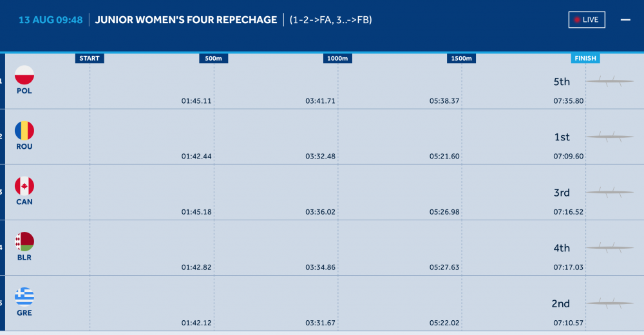Click the Romania flag icon
The height and width of the screenshot is (335, 644).
click(x=24, y=131)
